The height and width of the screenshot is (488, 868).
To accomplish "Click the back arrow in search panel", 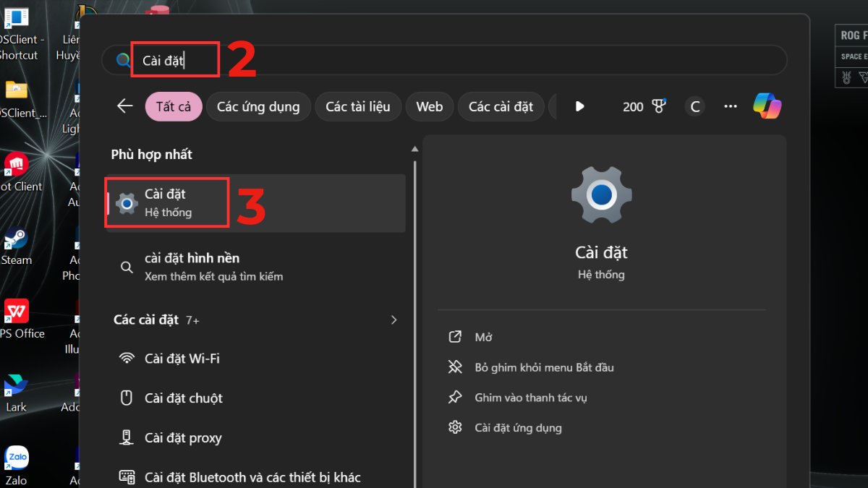I will 125,106.
